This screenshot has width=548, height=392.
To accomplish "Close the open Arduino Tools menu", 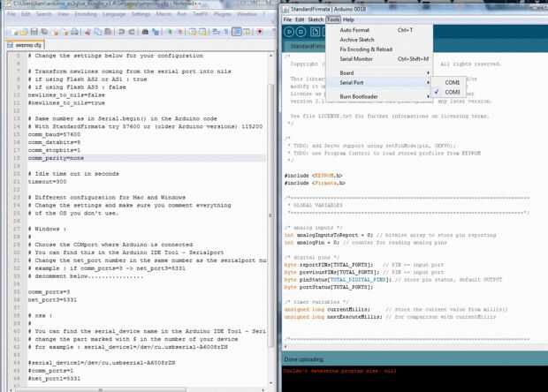I will [333, 19].
